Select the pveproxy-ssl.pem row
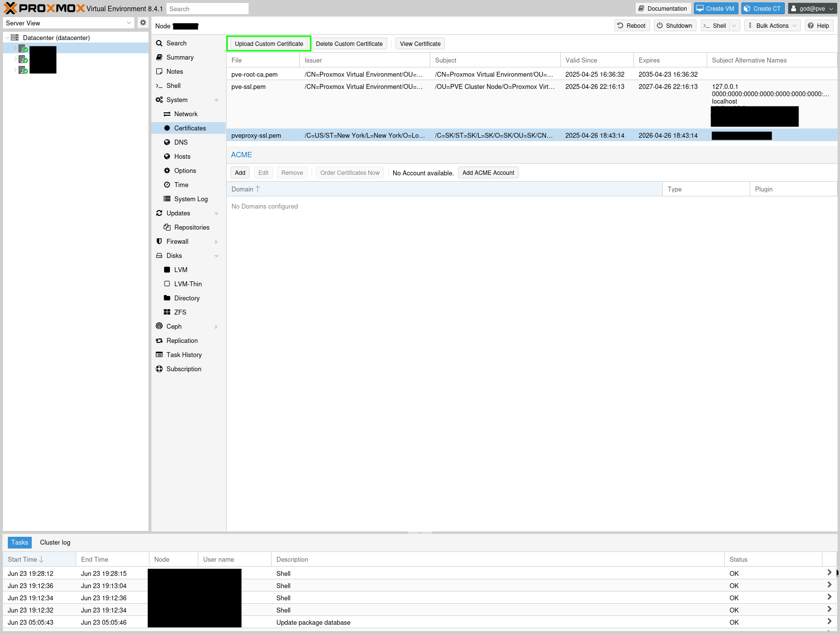Image resolution: width=840 pixels, height=634 pixels. pyautogui.click(x=532, y=135)
